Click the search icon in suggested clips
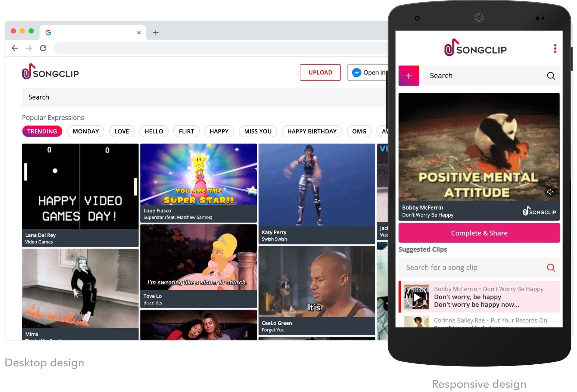 click(x=551, y=267)
